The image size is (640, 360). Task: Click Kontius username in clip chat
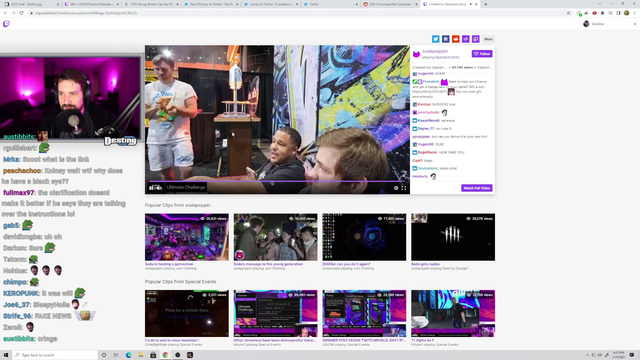(424, 104)
